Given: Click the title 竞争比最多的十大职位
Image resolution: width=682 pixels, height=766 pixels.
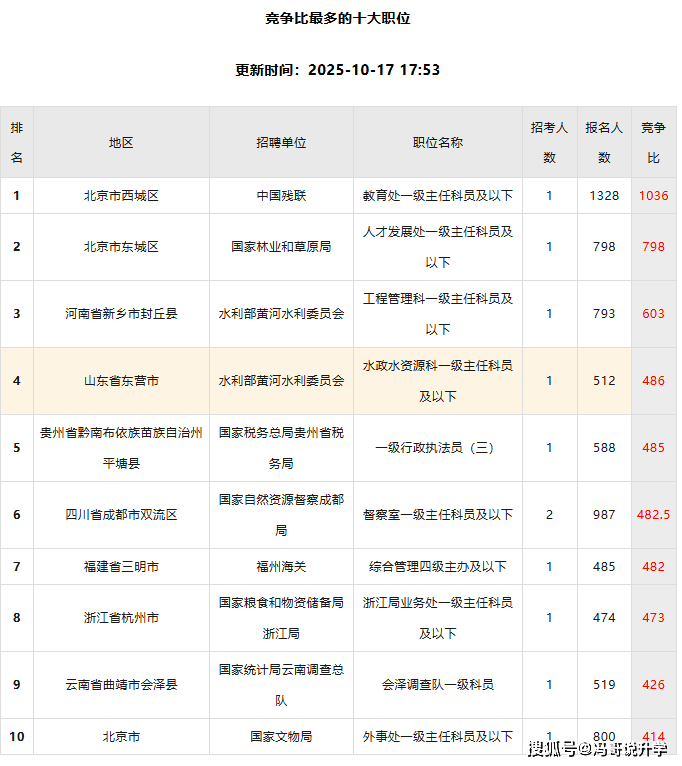Looking at the screenshot, I should 338,19.
